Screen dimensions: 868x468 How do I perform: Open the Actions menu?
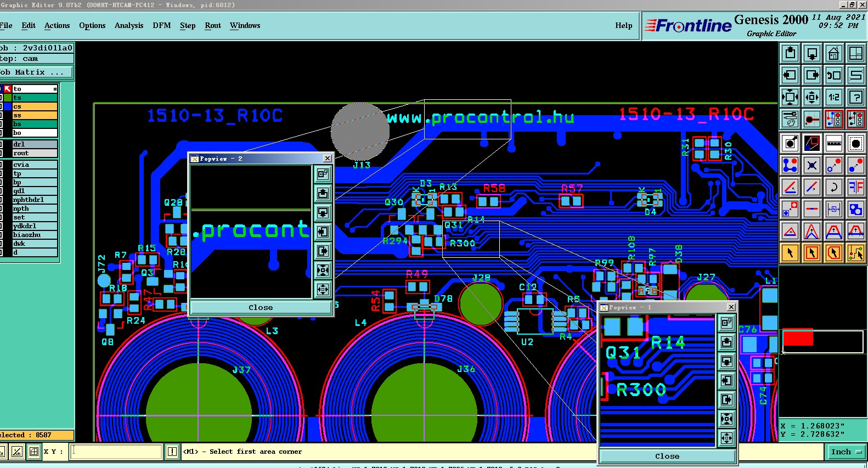pos(57,25)
